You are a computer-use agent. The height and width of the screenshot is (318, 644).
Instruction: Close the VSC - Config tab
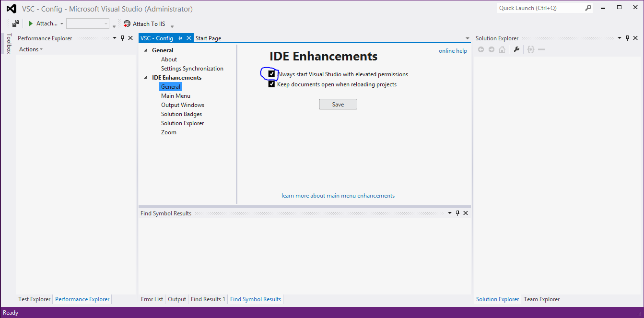point(189,38)
